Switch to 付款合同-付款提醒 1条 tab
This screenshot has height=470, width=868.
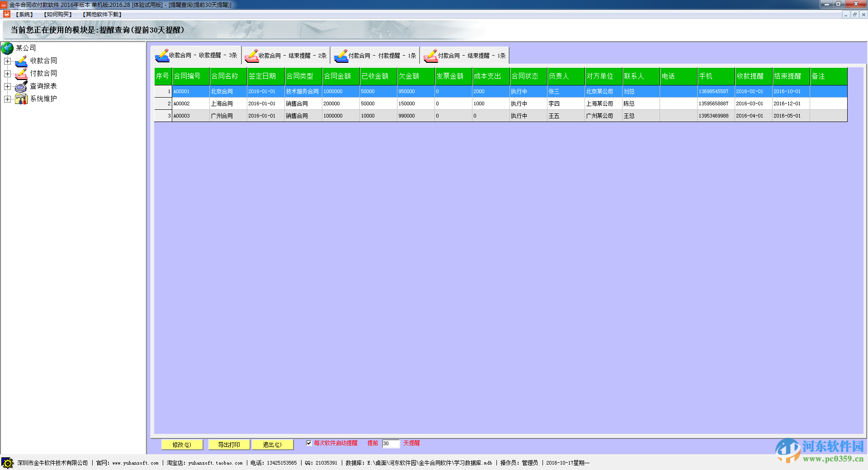pyautogui.click(x=375, y=55)
